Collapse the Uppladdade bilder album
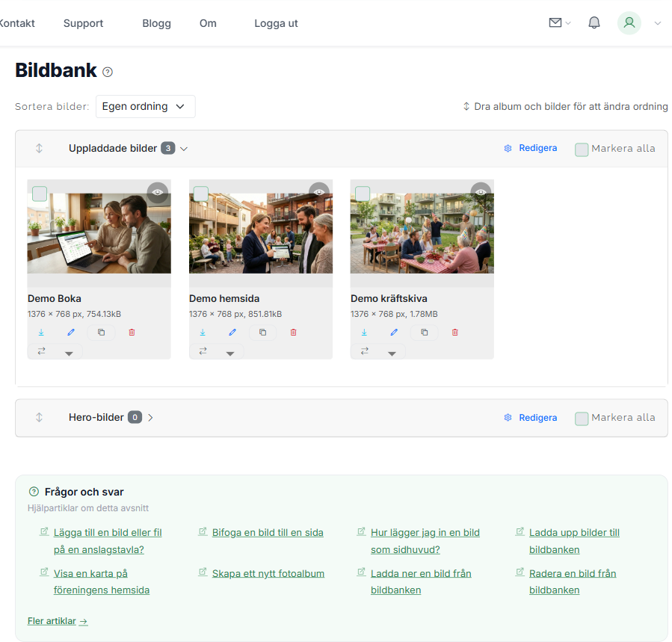This screenshot has height=642, width=672. click(x=183, y=148)
